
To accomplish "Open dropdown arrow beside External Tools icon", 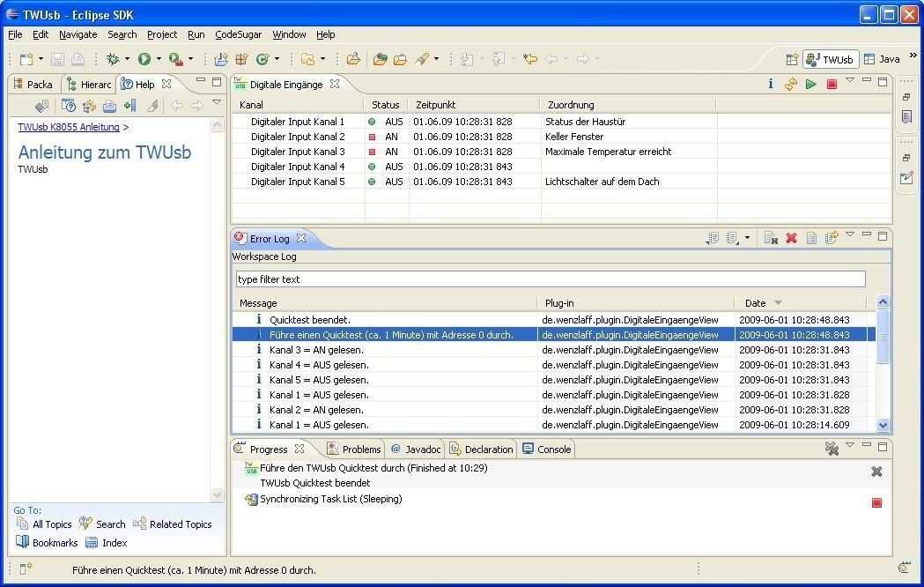I will tap(190, 59).
